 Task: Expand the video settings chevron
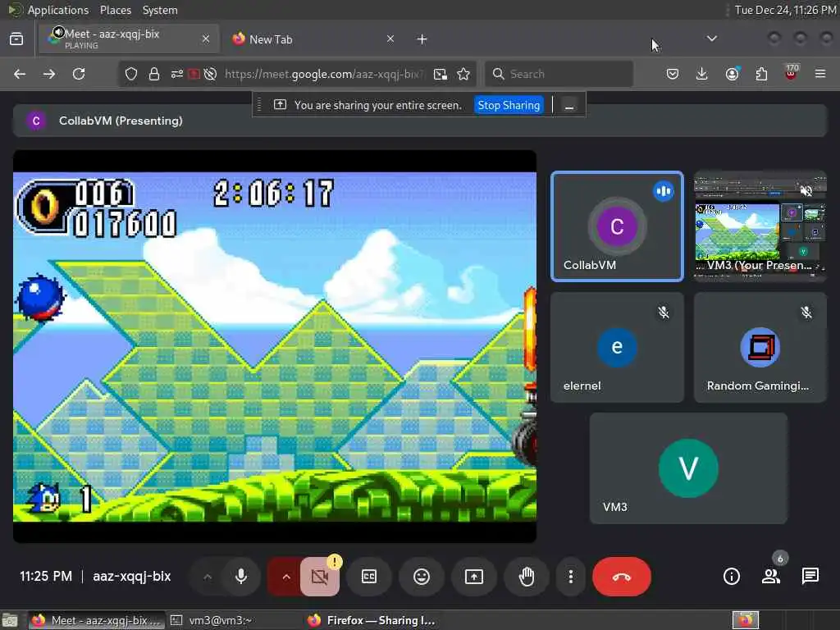pyautogui.click(x=286, y=577)
